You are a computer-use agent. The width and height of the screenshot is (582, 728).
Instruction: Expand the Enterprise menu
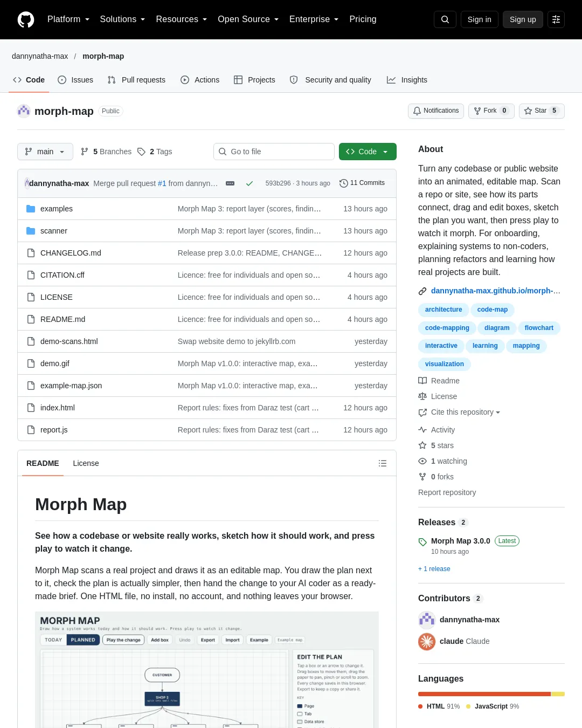314,19
